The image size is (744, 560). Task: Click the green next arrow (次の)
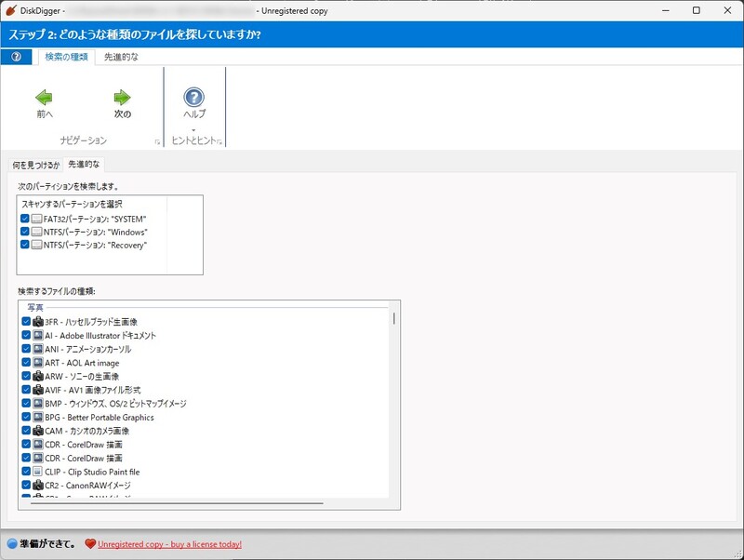pyautogui.click(x=122, y=98)
